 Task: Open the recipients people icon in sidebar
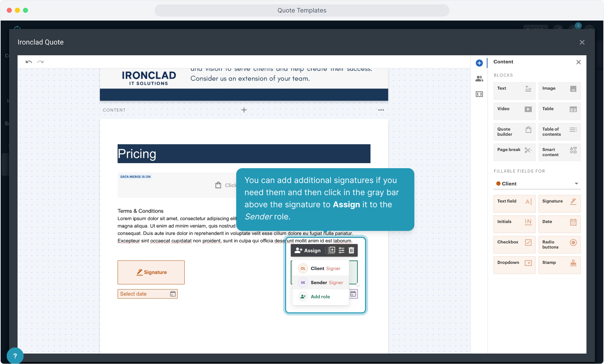tap(479, 79)
